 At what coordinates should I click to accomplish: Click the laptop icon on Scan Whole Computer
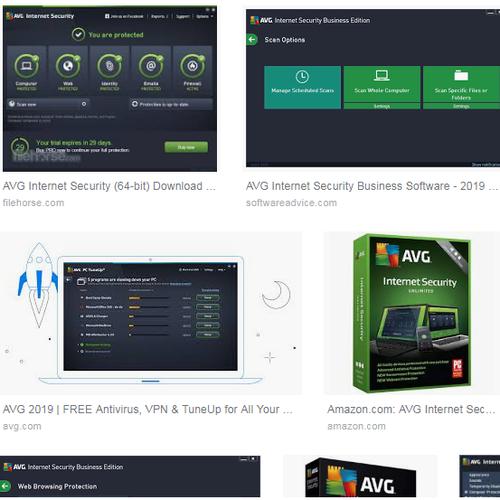[x=382, y=76]
